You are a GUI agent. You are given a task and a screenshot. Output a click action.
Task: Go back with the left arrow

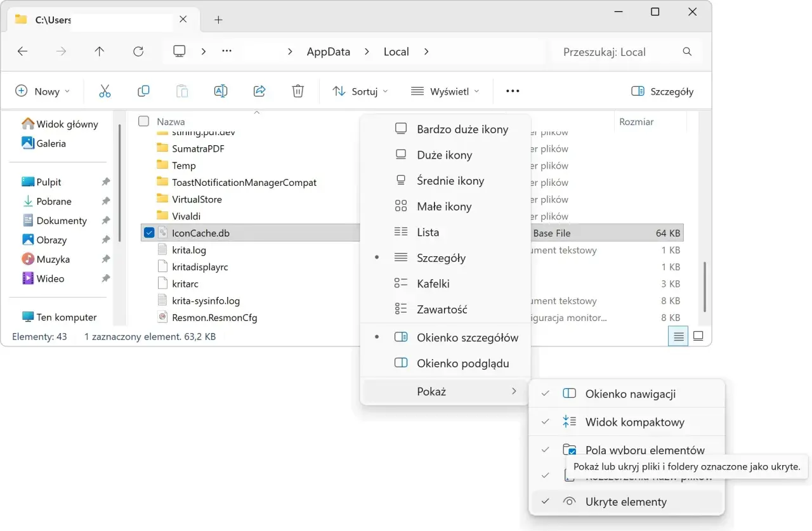[23, 51]
